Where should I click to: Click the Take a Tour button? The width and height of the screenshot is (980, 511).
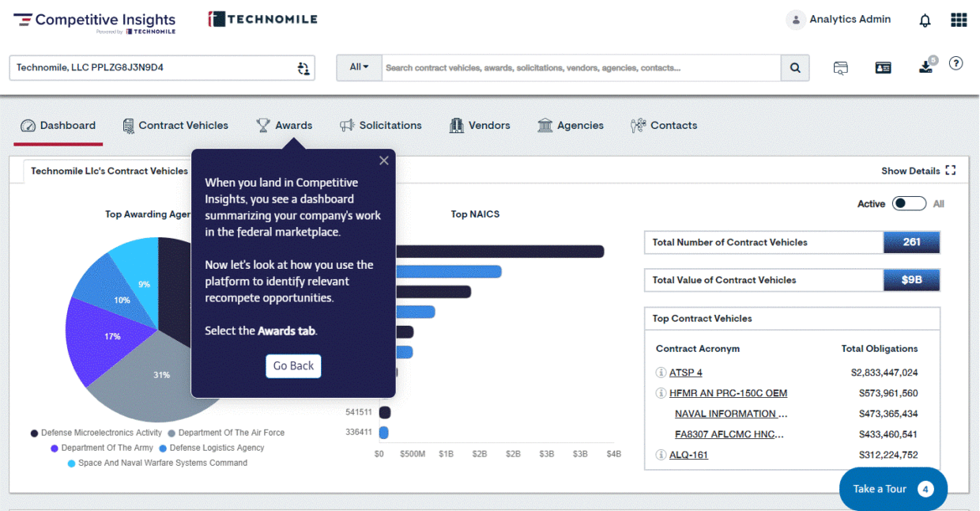(893, 489)
